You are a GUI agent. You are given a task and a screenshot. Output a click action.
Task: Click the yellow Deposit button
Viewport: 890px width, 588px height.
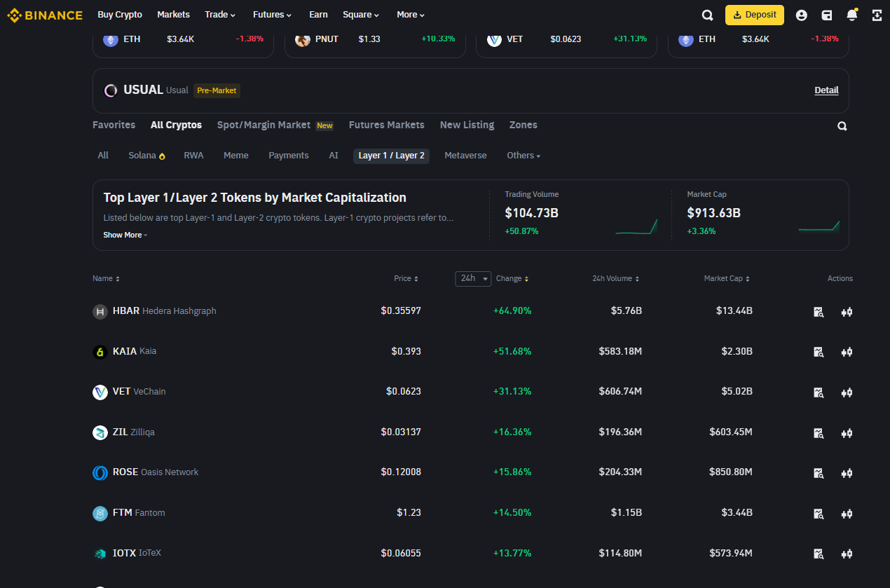755,15
